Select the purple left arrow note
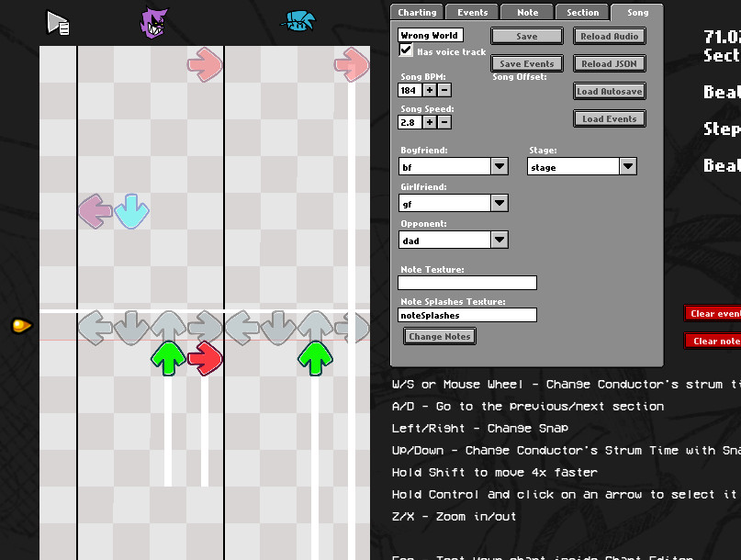The image size is (741, 560). pyautogui.click(x=95, y=211)
